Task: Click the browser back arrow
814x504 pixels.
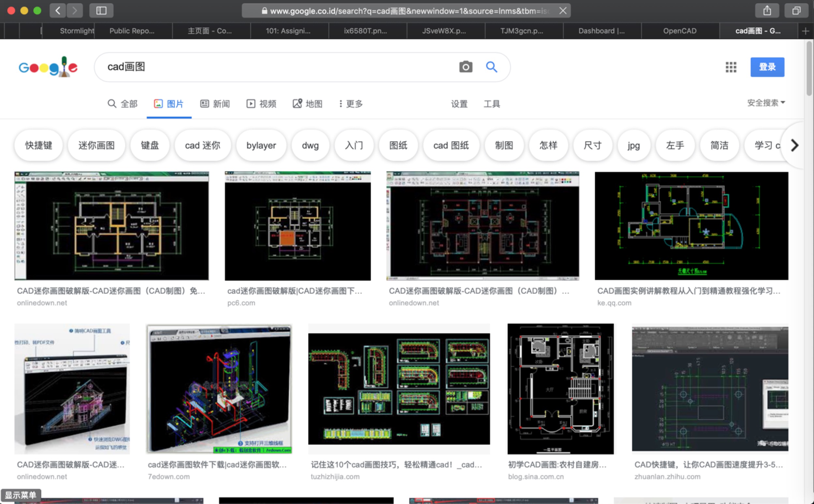Action: click(x=58, y=11)
